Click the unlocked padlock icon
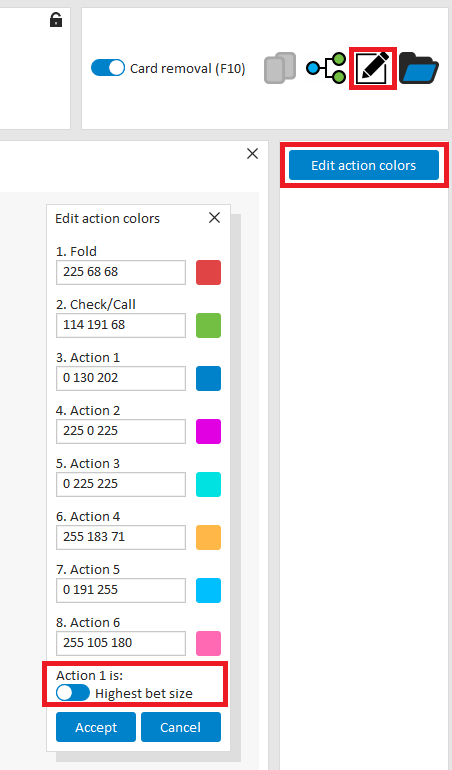452x770 pixels. pyautogui.click(x=56, y=20)
